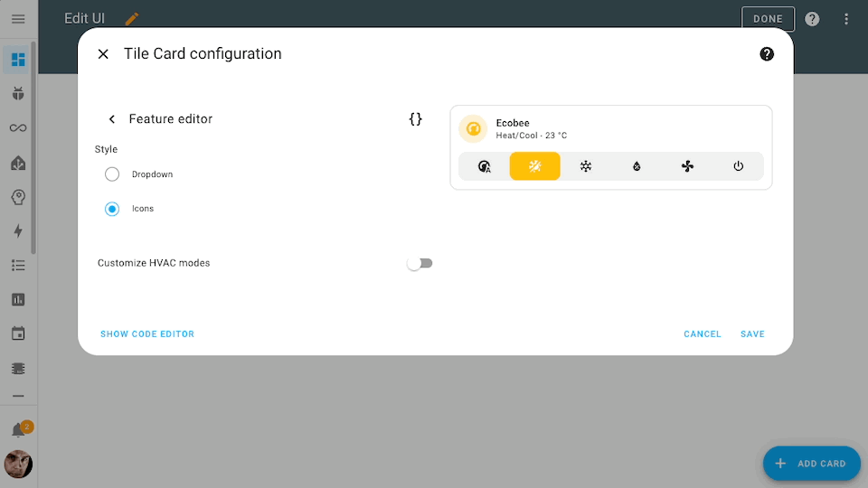Open the notifications bell
This screenshot has height=488, width=868.
point(18,430)
